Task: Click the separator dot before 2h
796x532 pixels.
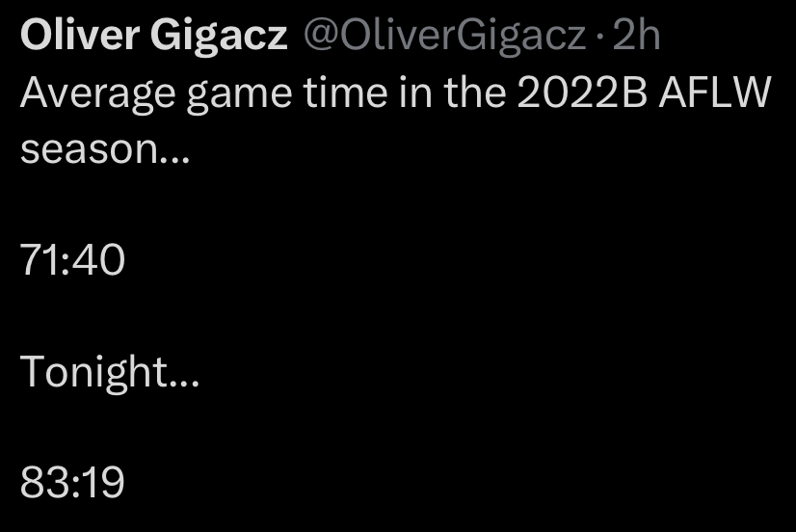Action: 599,38
